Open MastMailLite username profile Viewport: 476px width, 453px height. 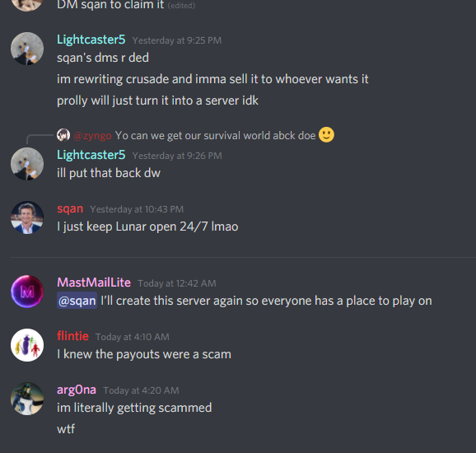point(94,283)
